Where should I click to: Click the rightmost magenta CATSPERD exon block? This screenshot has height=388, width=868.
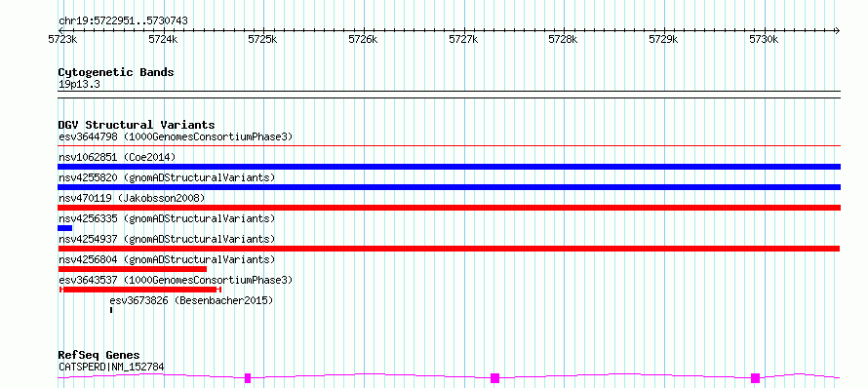point(755,378)
